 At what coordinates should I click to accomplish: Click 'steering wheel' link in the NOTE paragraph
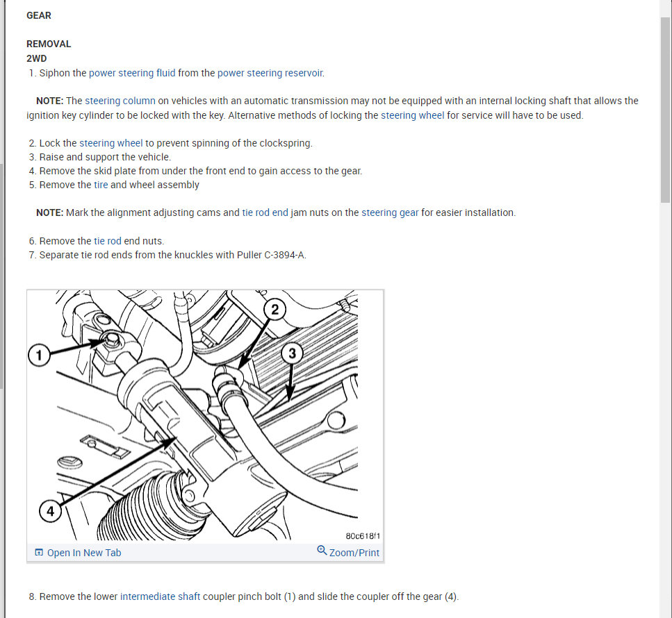(412, 116)
